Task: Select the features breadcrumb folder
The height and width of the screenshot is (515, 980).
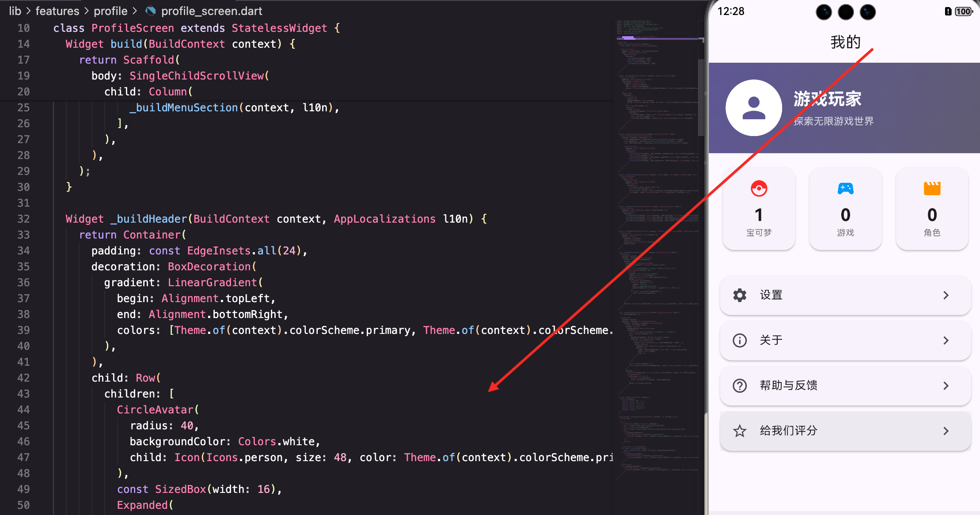Action: 57,11
